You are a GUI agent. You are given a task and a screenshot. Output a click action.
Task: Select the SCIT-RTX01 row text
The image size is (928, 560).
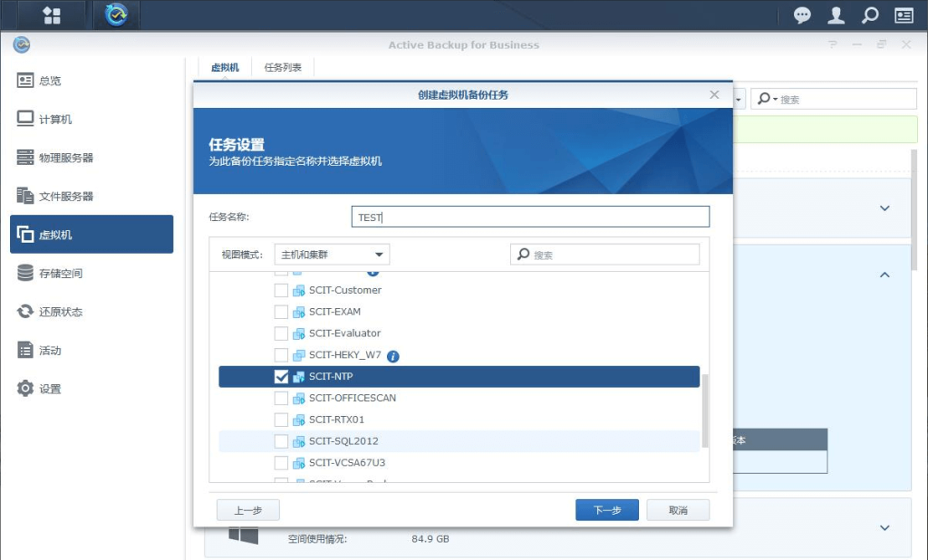336,420
